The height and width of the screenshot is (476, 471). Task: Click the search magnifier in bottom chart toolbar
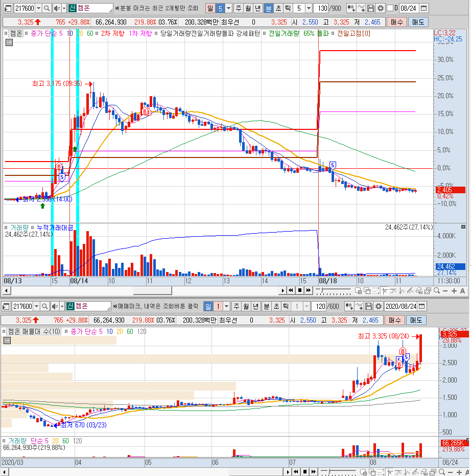pyautogui.click(x=44, y=306)
